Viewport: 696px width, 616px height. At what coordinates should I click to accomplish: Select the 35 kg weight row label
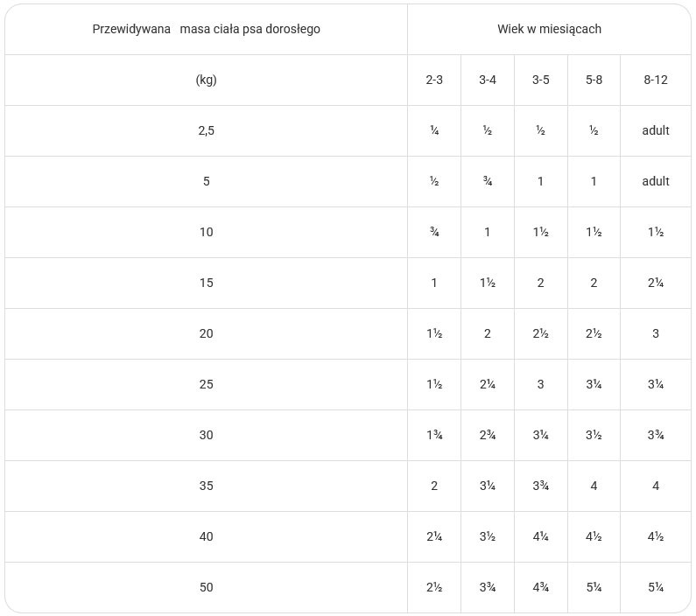pos(206,486)
